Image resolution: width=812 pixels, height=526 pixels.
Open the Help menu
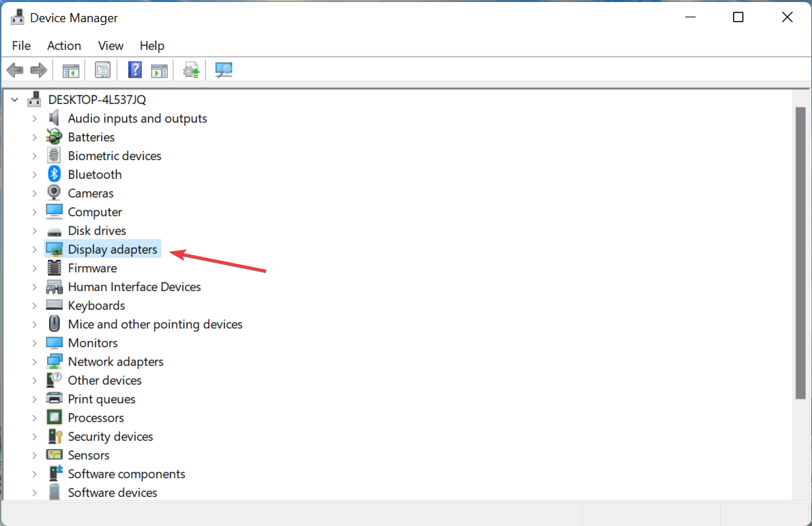152,46
